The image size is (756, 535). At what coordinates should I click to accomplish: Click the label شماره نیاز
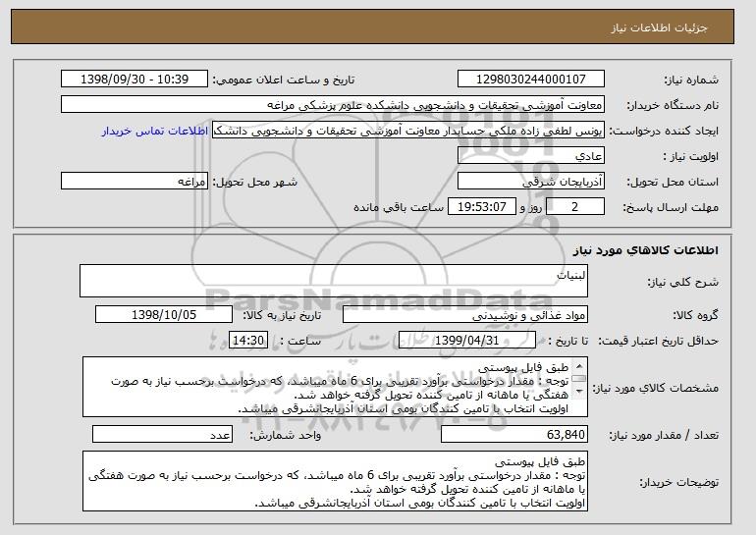[x=691, y=80]
